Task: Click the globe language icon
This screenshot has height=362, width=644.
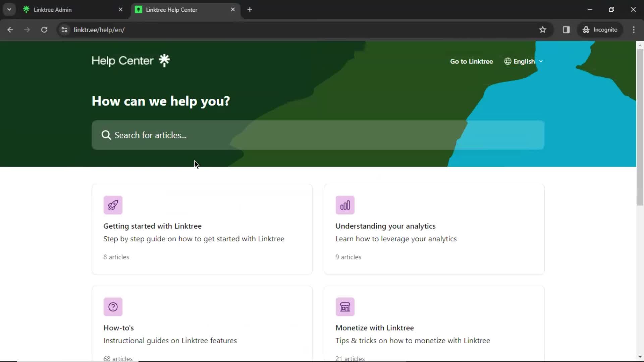Action: 507,61
